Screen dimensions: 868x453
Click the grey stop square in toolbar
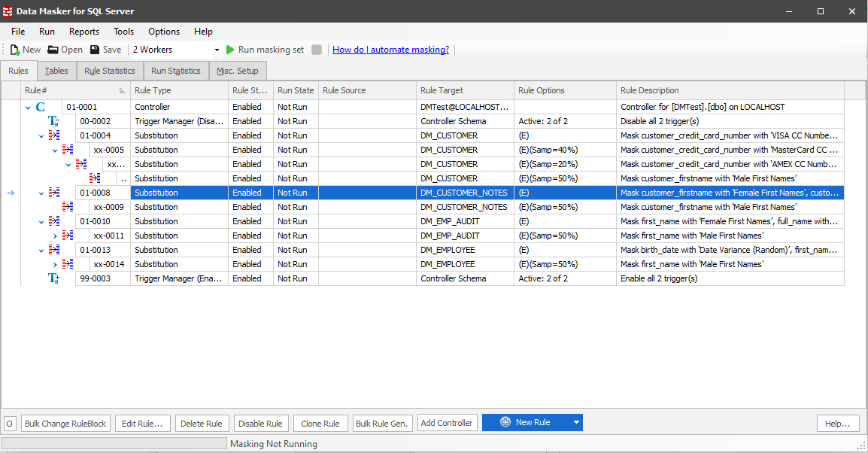(317, 50)
